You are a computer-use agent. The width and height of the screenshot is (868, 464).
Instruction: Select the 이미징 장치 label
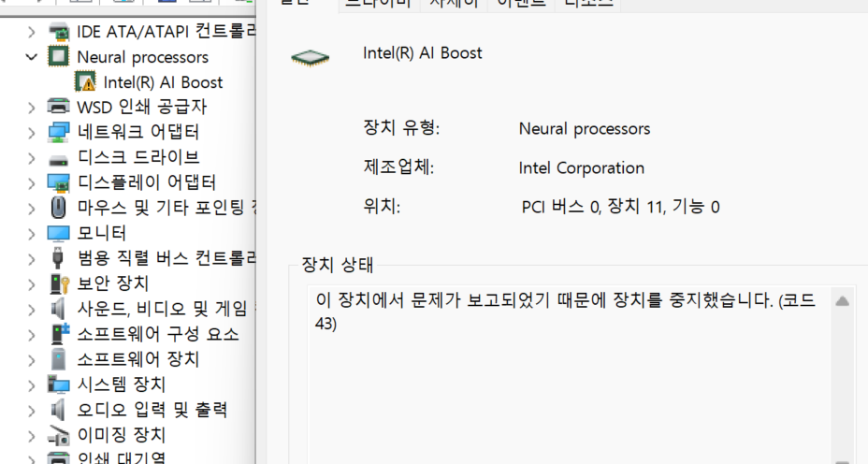click(122, 435)
